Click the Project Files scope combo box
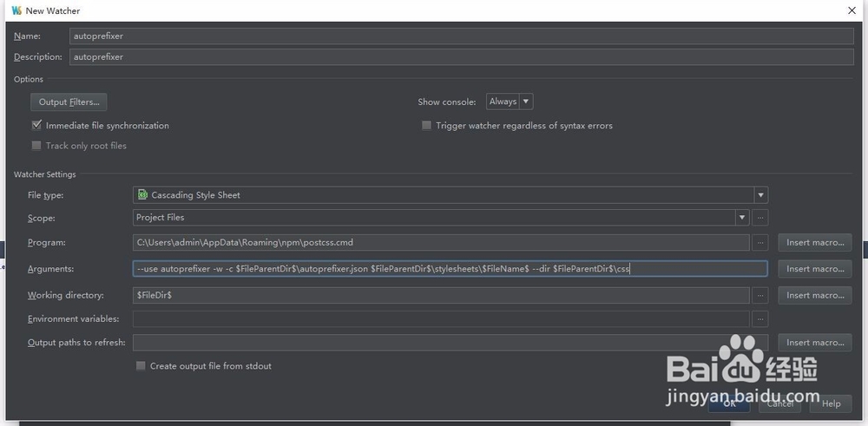This screenshot has width=868, height=426. point(441,218)
